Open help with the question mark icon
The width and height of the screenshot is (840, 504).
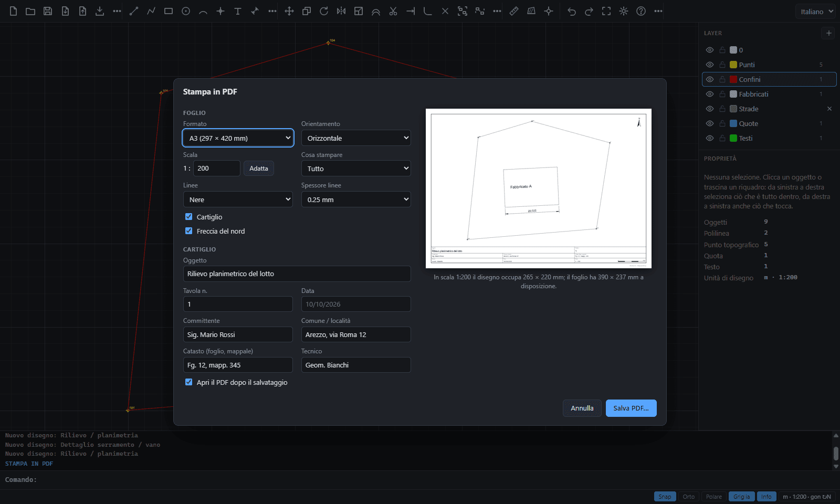(x=641, y=11)
